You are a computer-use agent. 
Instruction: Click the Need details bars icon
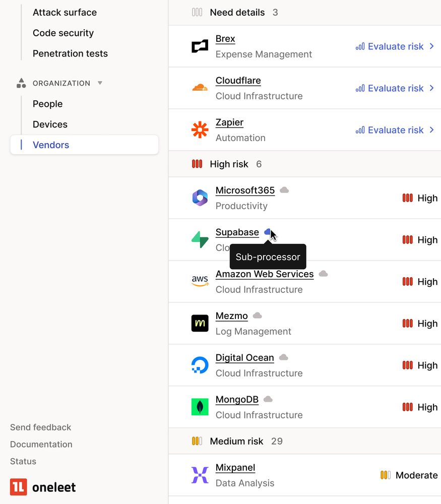coord(197,12)
